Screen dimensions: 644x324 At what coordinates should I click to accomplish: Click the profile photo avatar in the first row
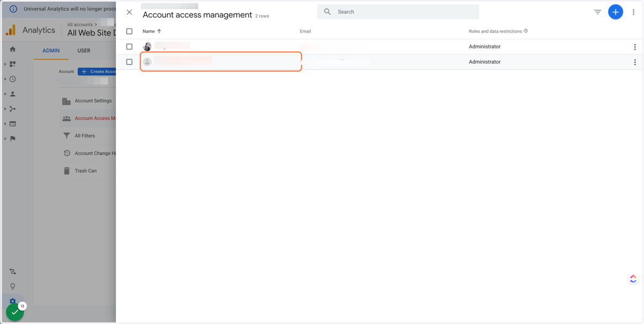147,47
